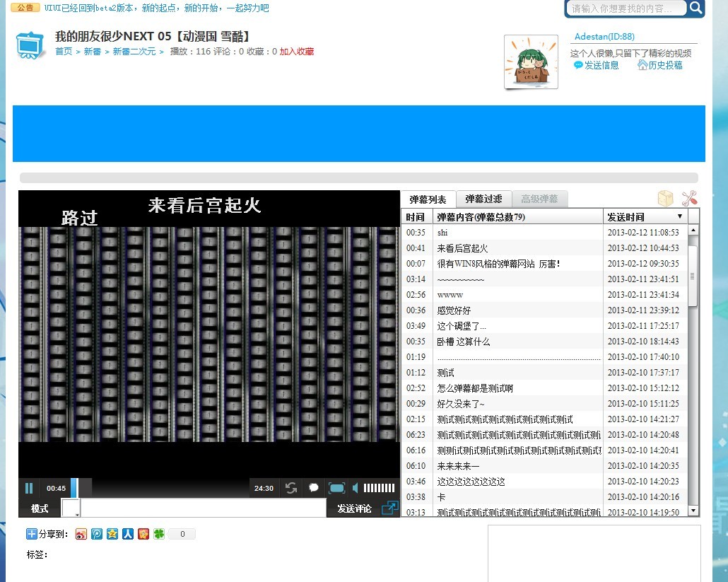Select danmaku row 'wwww'
This screenshot has height=582, width=728.
[545, 295]
